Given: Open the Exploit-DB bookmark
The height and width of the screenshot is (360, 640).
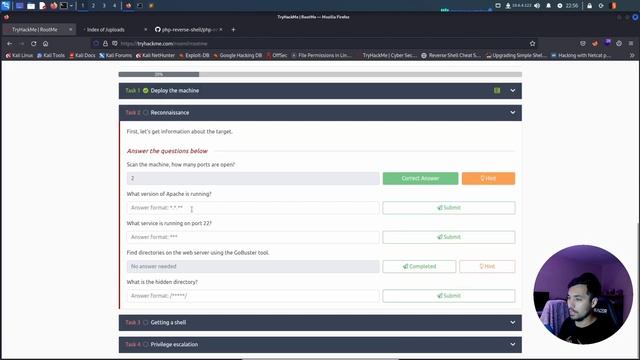Looking at the screenshot, I should coord(194,55).
